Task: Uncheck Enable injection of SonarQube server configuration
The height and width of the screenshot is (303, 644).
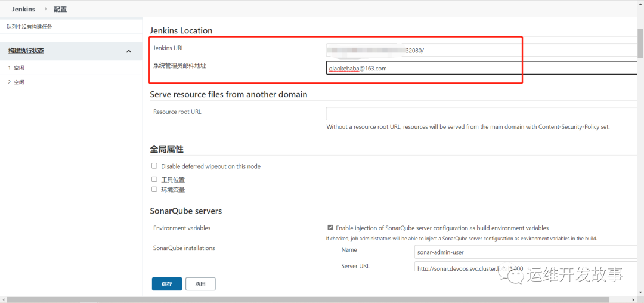Action: coord(330,227)
